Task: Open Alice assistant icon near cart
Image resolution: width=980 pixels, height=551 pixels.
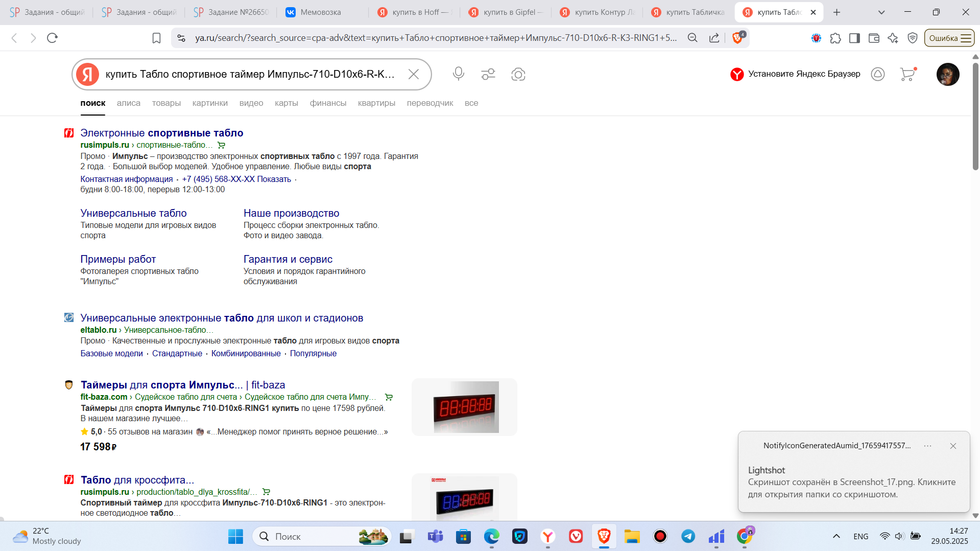Action: pyautogui.click(x=878, y=74)
